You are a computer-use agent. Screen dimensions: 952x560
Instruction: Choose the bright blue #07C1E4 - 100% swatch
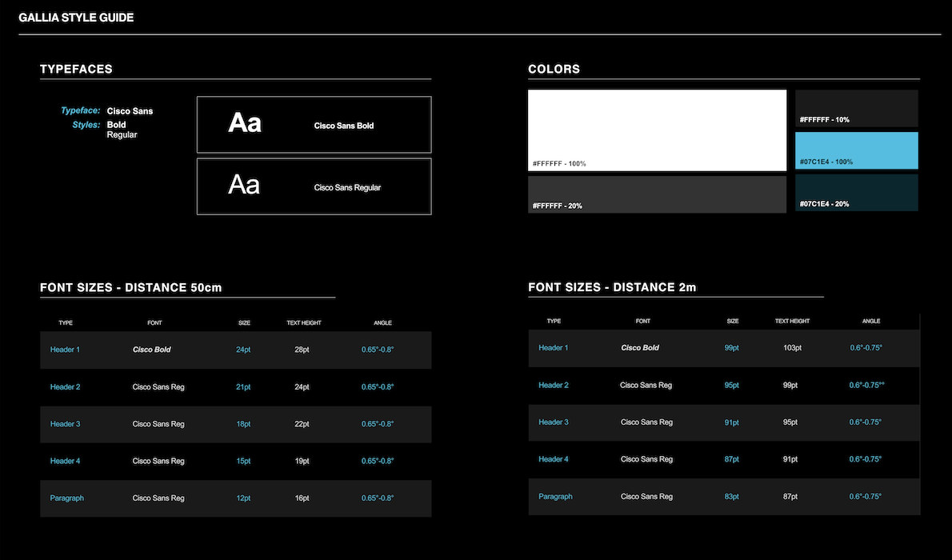[x=857, y=150]
